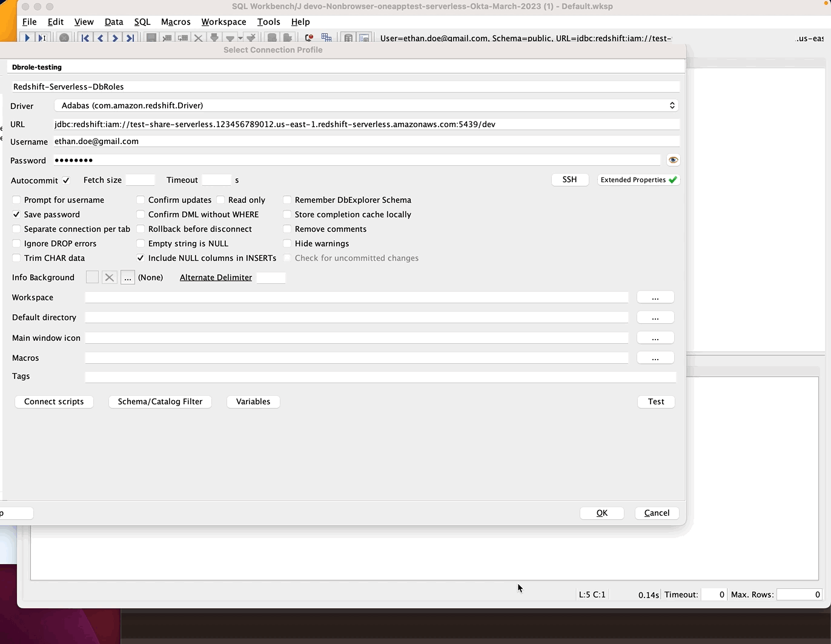
Task: Enable Remove comments checkbox
Action: (287, 229)
